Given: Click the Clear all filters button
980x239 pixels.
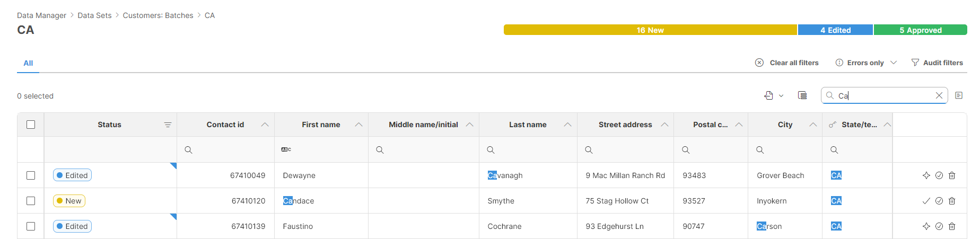Looking at the screenshot, I should (787, 63).
